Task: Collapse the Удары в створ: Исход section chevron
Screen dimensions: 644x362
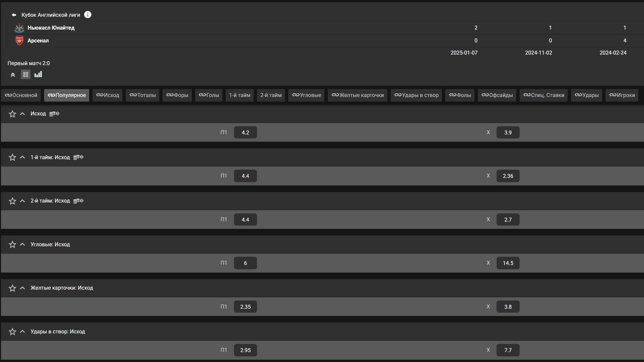Action: [x=22, y=331]
